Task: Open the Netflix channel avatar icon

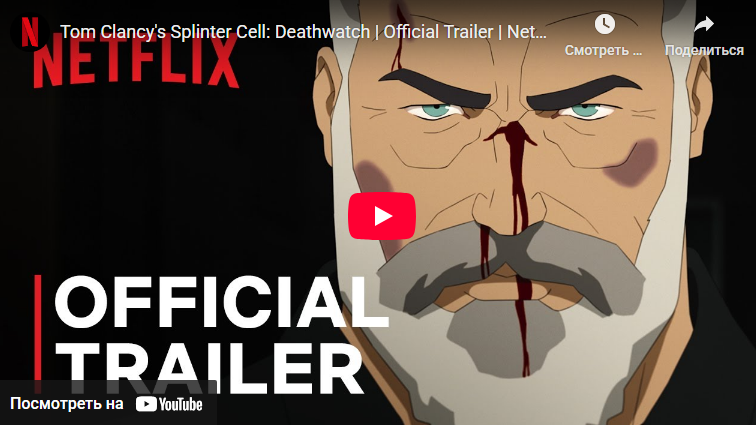Action: 30,32
